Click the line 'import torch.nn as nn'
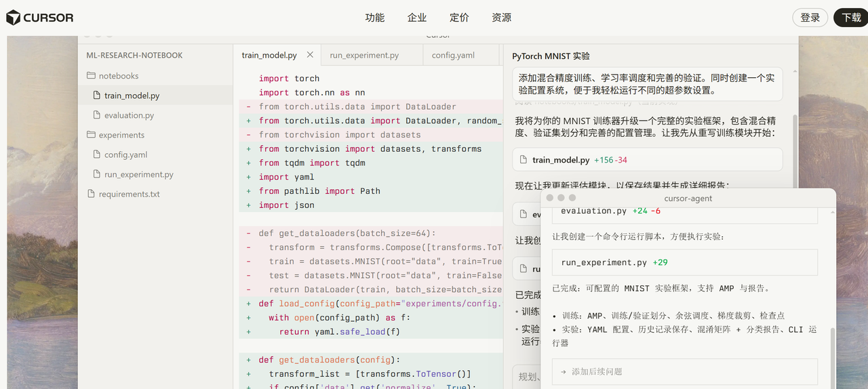868x389 pixels. coord(312,93)
